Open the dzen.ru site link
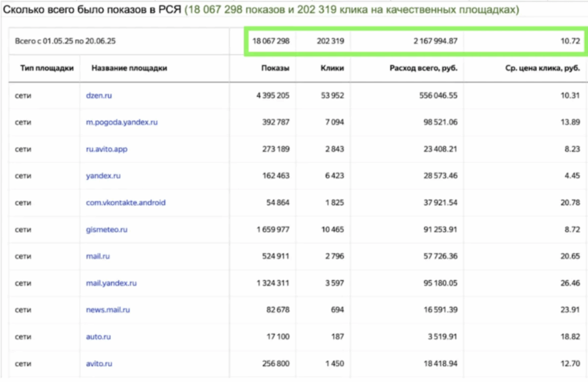This screenshot has width=588, height=382. [99, 95]
